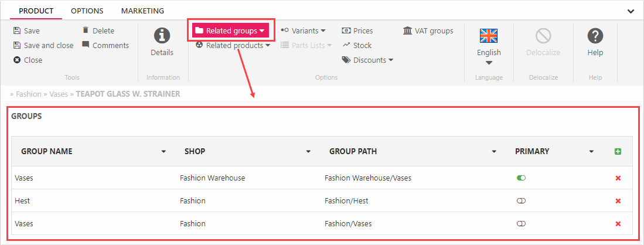
Task: Remove the Hest group row
Action: [618, 201]
